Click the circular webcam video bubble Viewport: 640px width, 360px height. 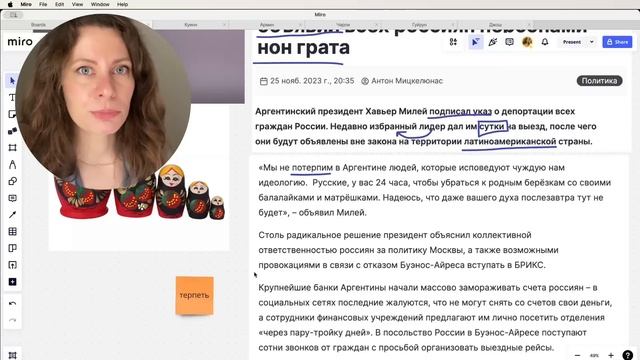coord(103,101)
